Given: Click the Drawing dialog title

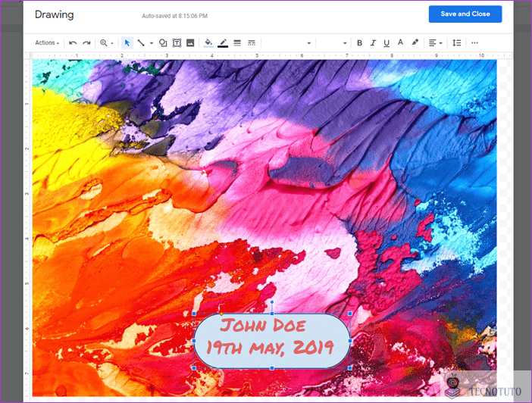Looking at the screenshot, I should (55, 14).
